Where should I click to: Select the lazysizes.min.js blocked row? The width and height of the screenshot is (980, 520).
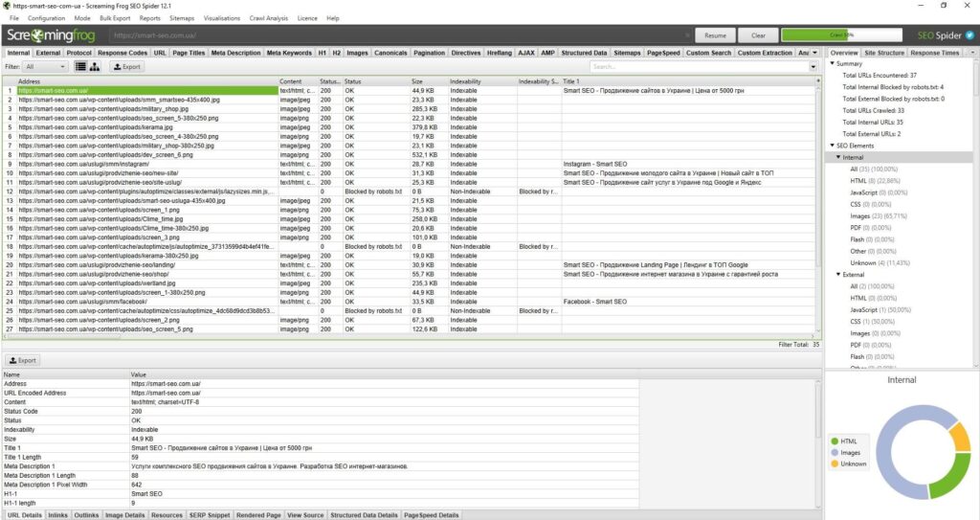(x=410, y=192)
